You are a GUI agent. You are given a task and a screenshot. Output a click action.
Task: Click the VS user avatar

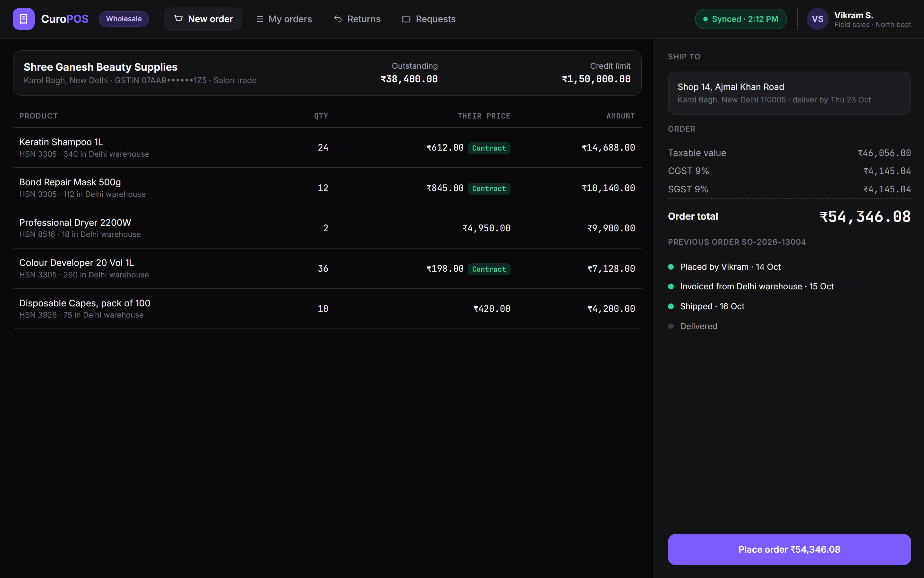(817, 19)
